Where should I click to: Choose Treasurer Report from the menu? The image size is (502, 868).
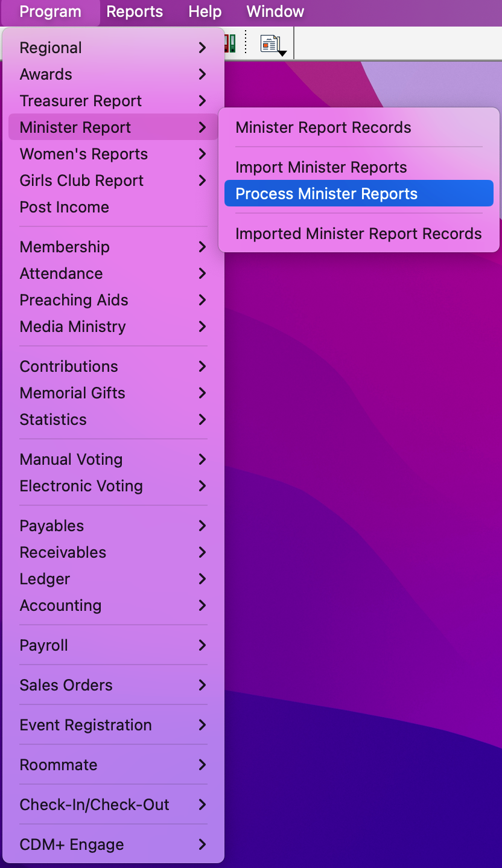(x=81, y=101)
